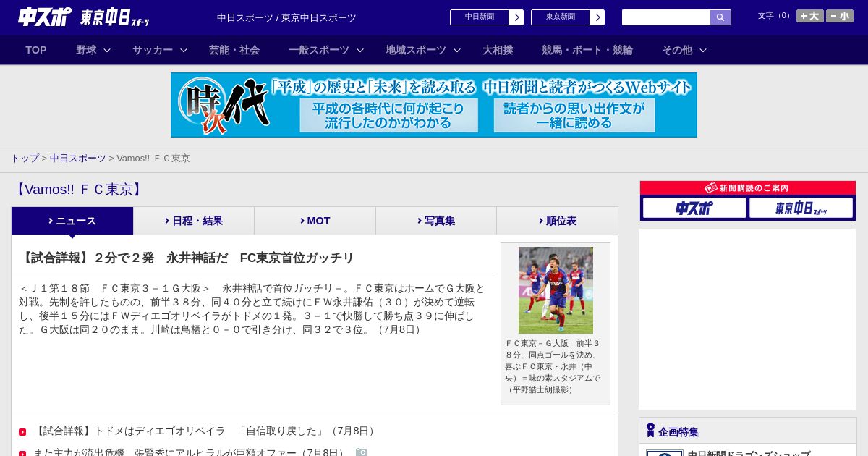Click トップ breadcrumb link
The image size is (868, 456).
pos(25,158)
